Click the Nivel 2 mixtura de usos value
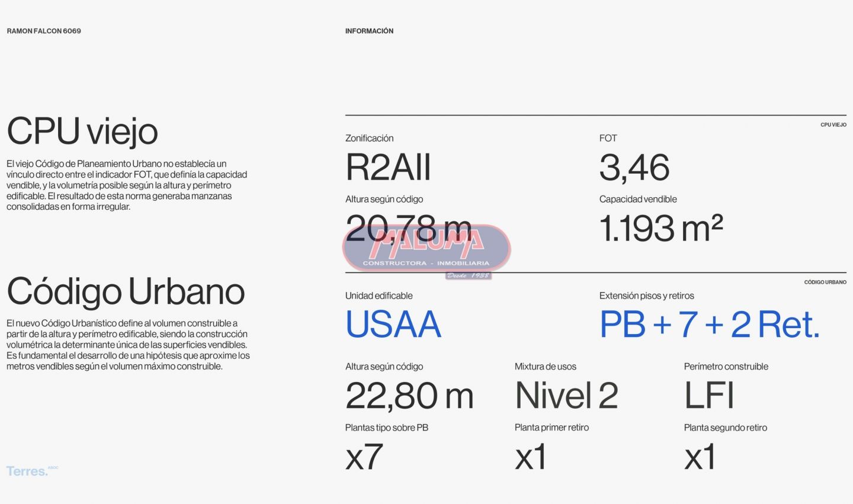The image size is (853, 504). pos(566,396)
